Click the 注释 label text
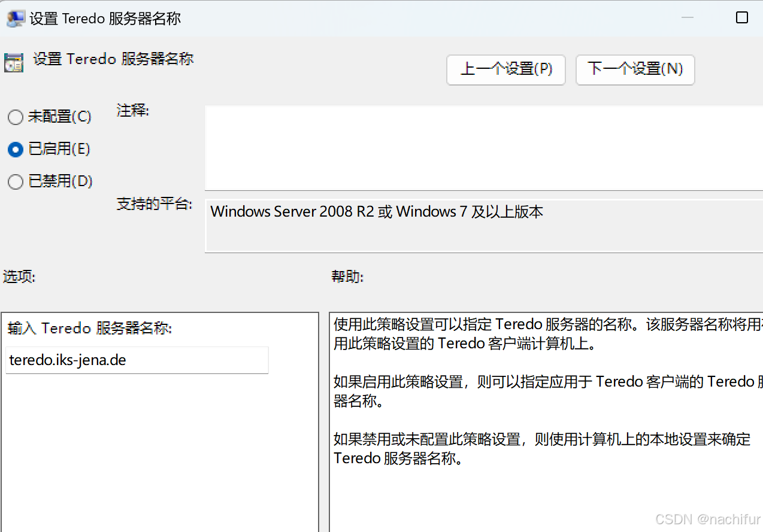 coord(132,110)
